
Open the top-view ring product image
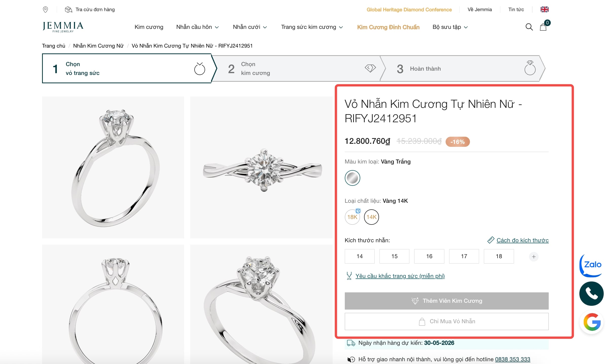[261, 167]
